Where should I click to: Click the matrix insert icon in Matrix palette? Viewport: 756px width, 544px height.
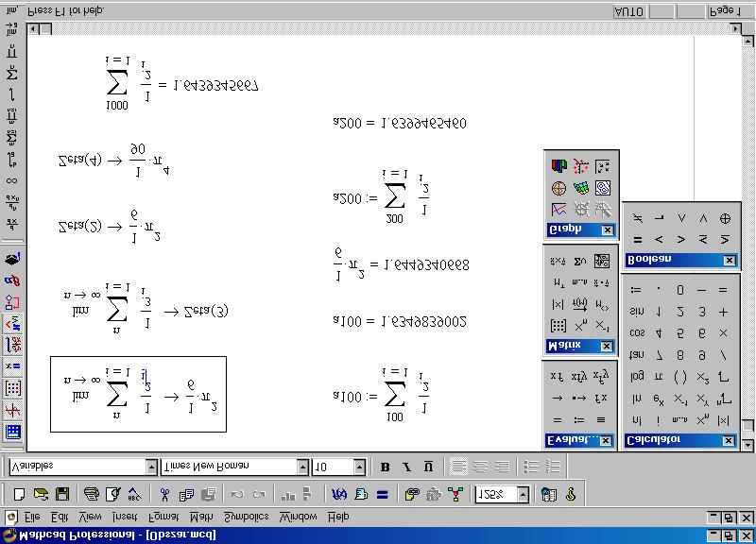tap(558, 326)
